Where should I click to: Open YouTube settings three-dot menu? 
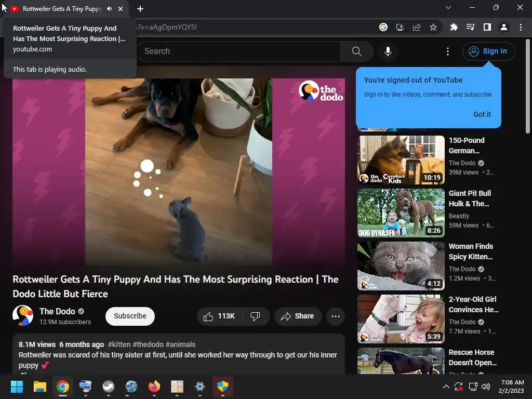click(x=448, y=51)
